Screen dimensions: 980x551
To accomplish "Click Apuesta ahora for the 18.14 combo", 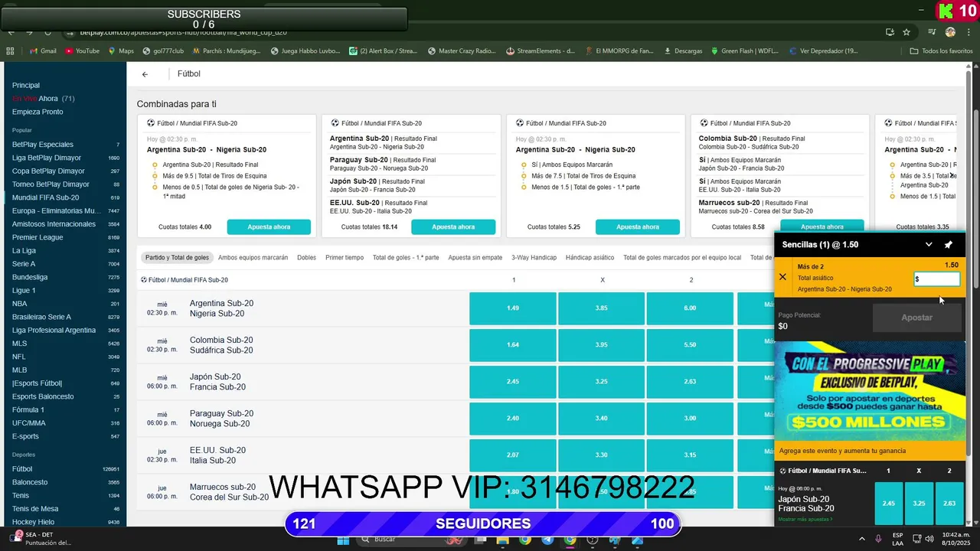I will tap(453, 227).
